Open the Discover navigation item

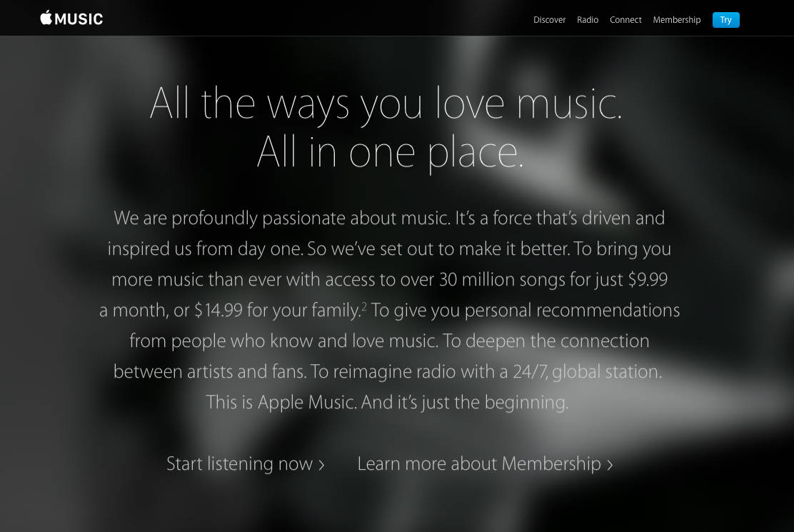pos(549,20)
